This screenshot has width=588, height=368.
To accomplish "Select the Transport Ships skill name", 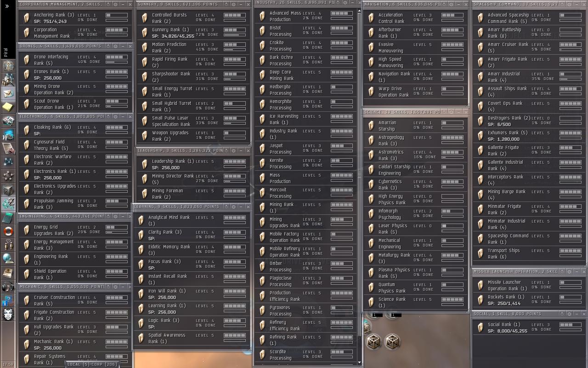I will pyautogui.click(x=503, y=253).
